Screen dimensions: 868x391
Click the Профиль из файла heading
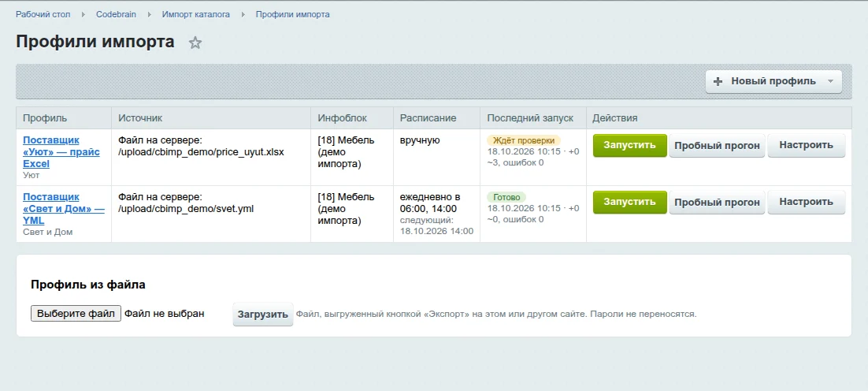88,285
